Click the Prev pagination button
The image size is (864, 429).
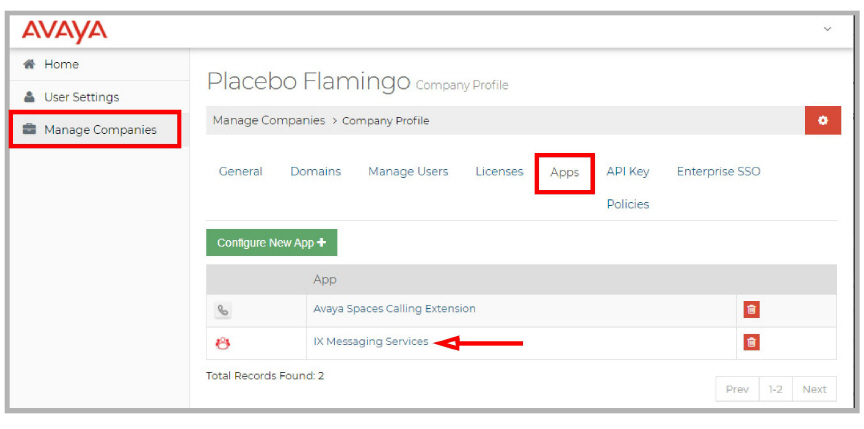pyautogui.click(x=737, y=389)
